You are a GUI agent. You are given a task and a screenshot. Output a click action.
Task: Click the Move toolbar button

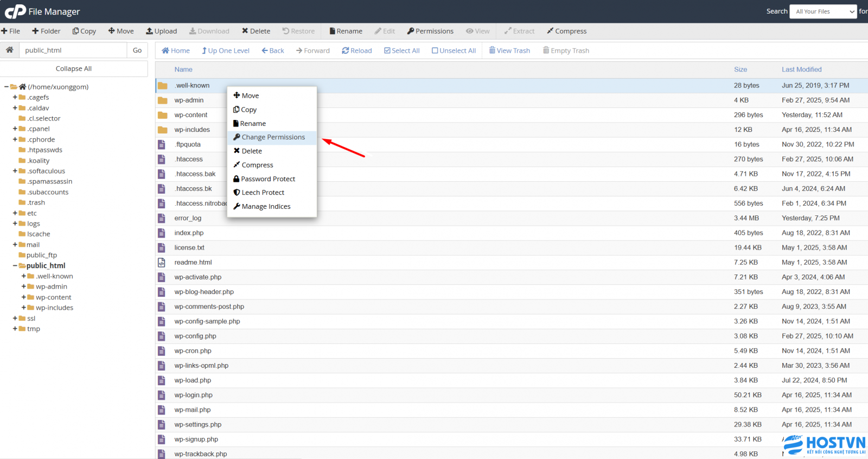121,31
